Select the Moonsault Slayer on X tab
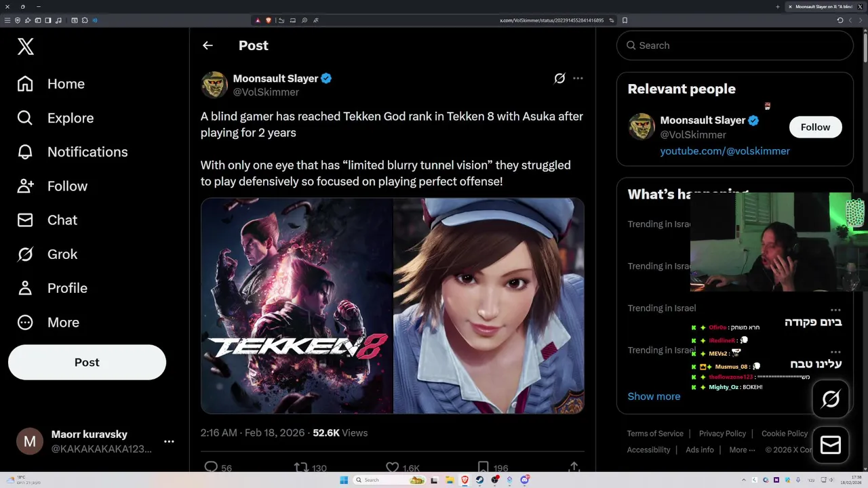The height and width of the screenshot is (488, 868). coord(825,7)
